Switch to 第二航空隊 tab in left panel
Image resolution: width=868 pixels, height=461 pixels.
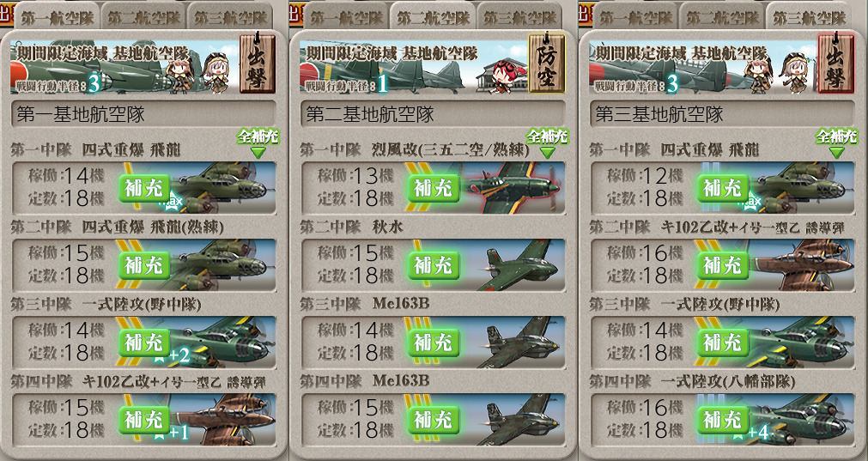point(143,17)
